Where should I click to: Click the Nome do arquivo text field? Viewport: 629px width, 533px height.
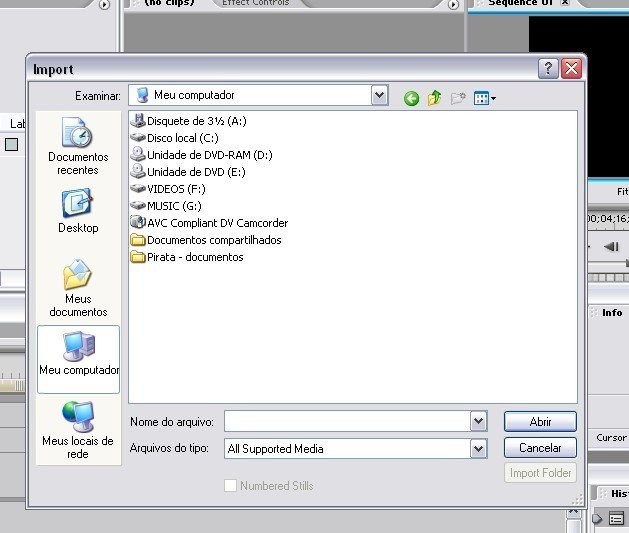[346, 421]
